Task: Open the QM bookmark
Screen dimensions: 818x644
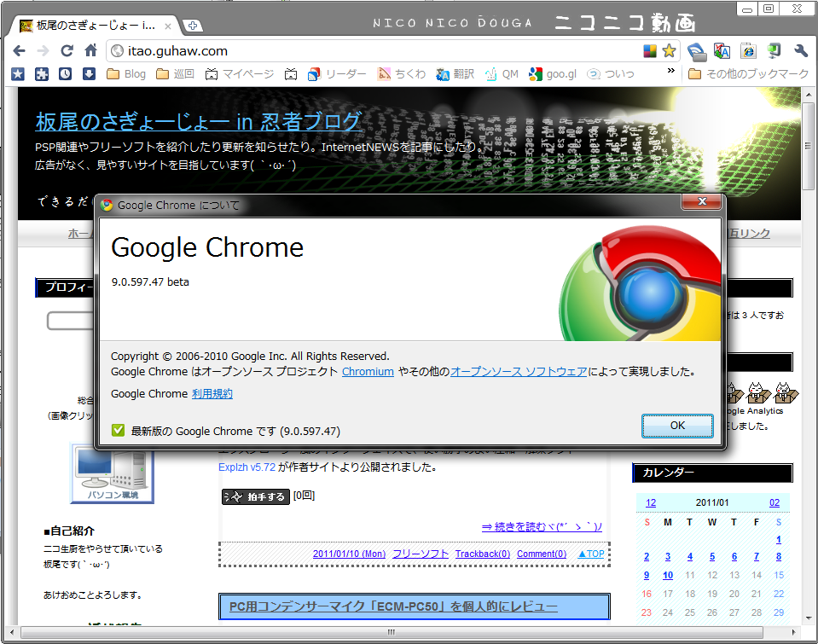Action: point(502,74)
